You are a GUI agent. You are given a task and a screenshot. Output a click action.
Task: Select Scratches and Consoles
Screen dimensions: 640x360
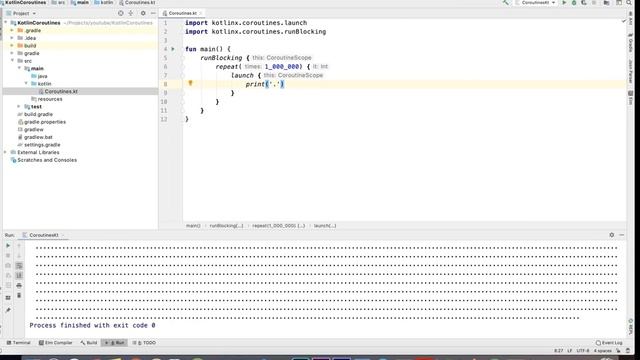tap(47, 160)
